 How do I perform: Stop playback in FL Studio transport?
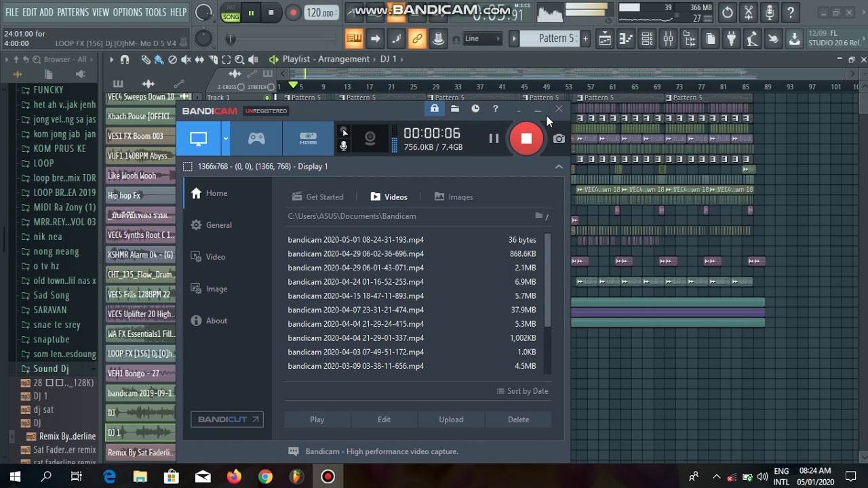click(271, 13)
